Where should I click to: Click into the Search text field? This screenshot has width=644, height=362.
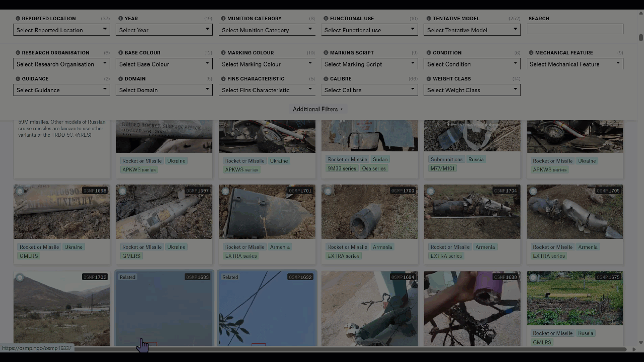[575, 29]
